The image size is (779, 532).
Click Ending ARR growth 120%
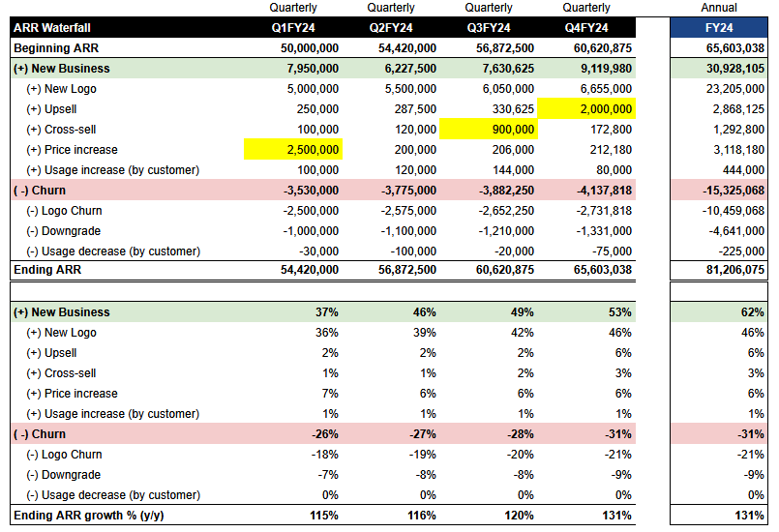(x=519, y=516)
